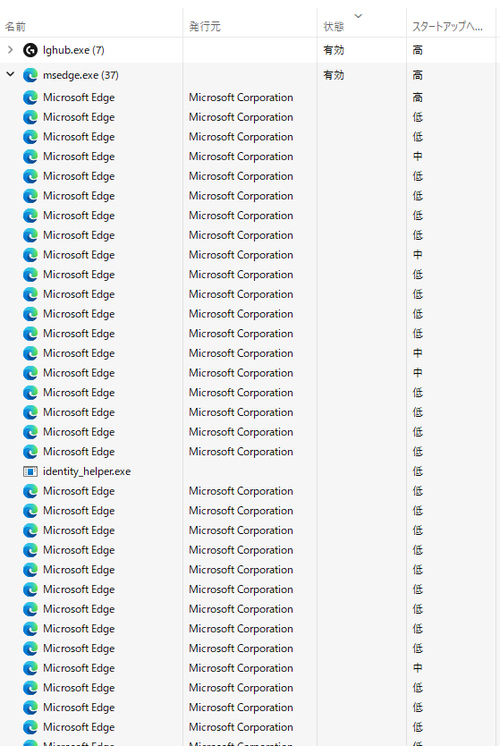This screenshot has height=746, width=500.
Task: Sort by the 名前 column header
Action: click(x=15, y=27)
